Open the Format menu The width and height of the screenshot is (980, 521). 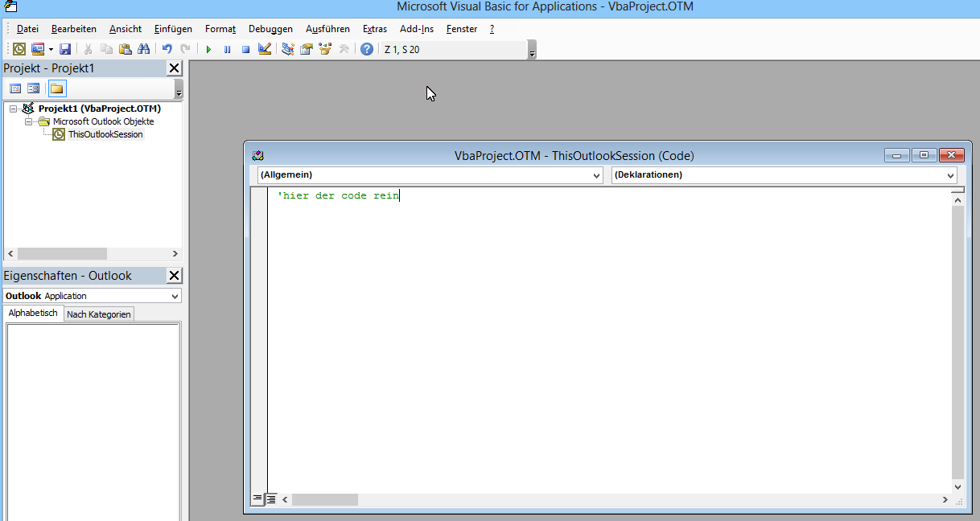[220, 29]
